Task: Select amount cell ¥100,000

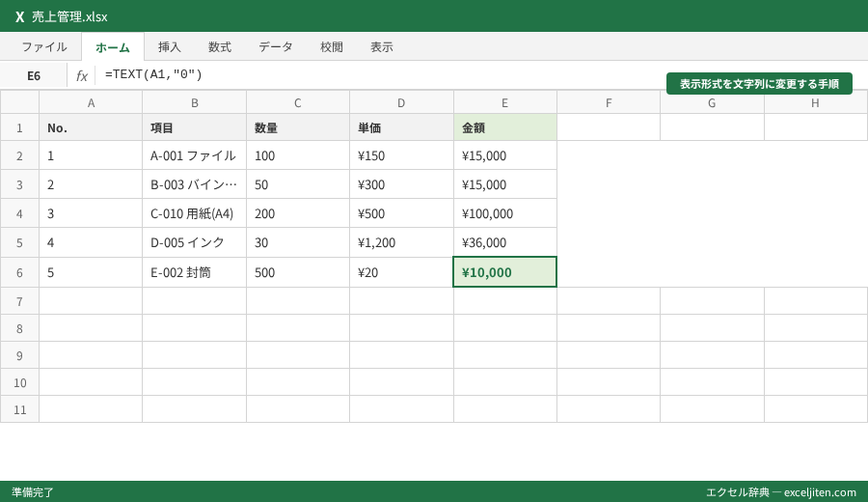Action: click(x=504, y=213)
